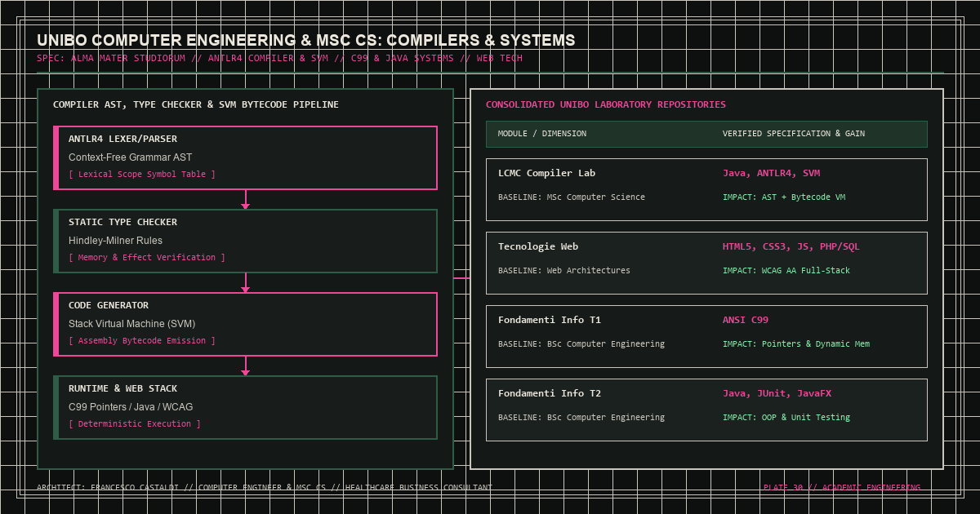The image size is (980, 514).
Task: Click the 'VERIFIED SPECIFICATION & GAIN' column header
Action: pos(794,134)
